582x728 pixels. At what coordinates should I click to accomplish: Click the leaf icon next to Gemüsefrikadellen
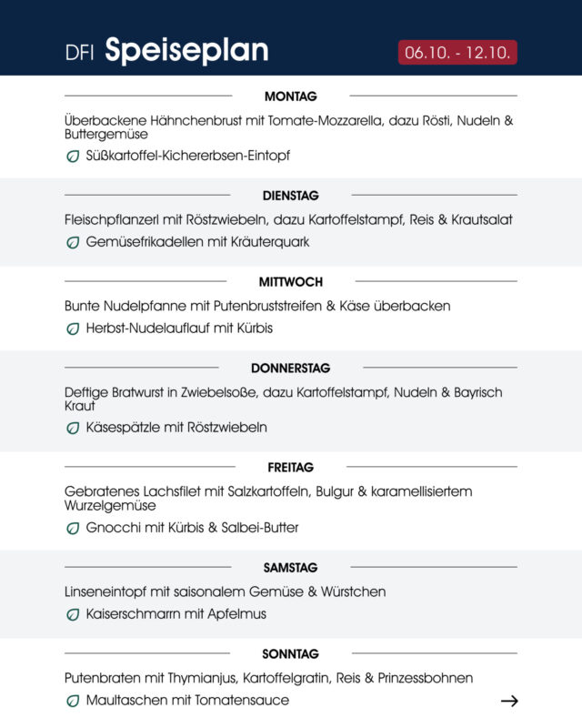[x=73, y=242]
